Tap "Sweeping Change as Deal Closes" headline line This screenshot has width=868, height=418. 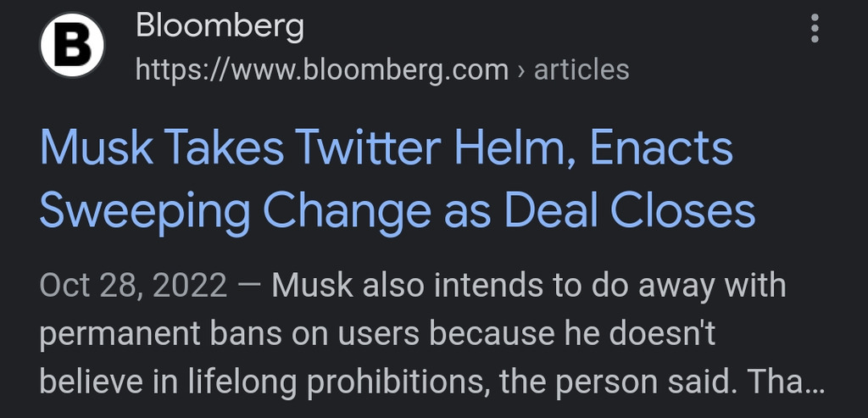397,209
